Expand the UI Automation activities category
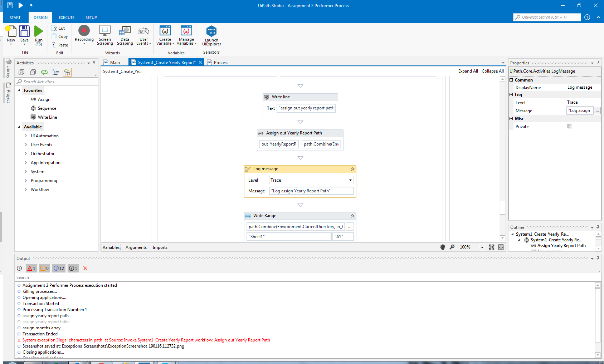 pyautogui.click(x=25, y=136)
